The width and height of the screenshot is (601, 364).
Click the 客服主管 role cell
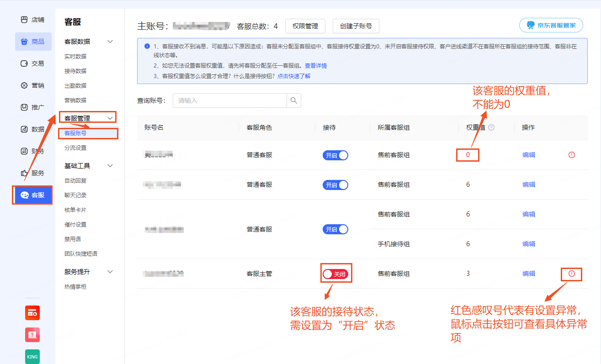(x=260, y=274)
